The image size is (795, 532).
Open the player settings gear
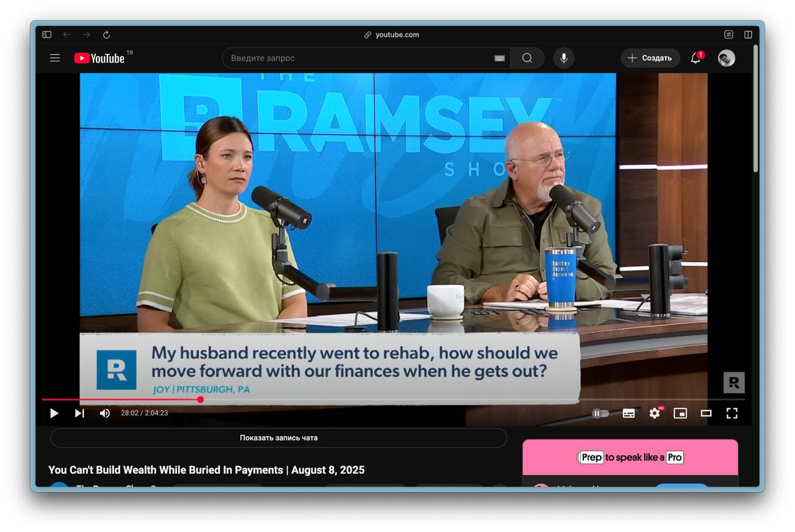pos(655,413)
